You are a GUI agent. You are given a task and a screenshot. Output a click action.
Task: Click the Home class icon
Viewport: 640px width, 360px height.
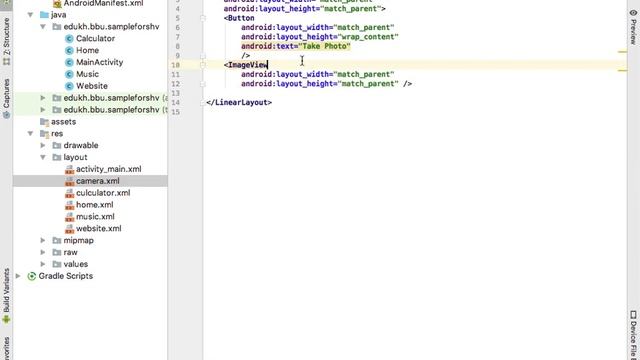[69, 50]
